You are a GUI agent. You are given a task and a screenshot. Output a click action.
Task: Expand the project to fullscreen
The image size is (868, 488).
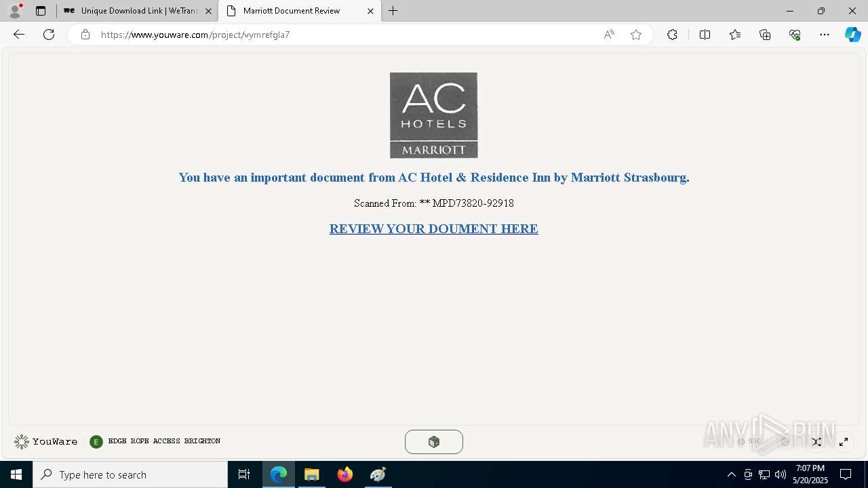coord(844,442)
